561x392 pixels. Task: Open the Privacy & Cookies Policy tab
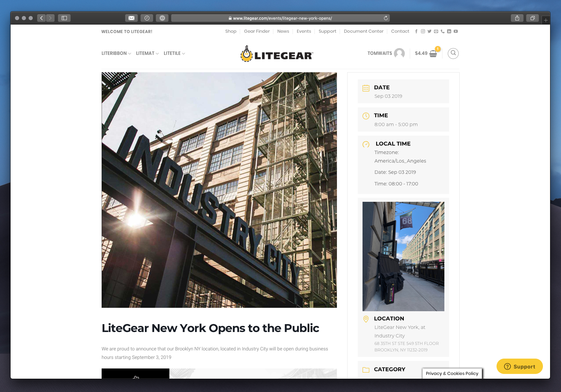point(452,373)
